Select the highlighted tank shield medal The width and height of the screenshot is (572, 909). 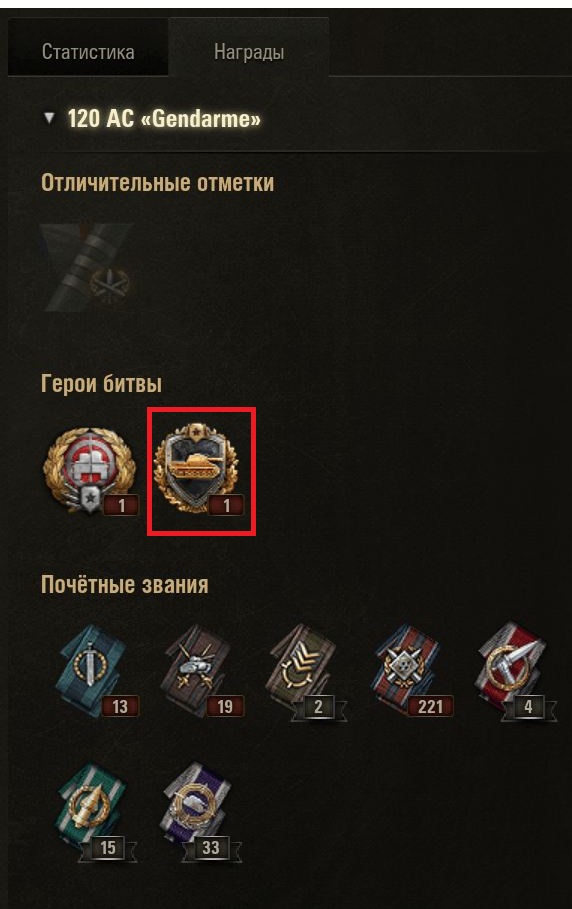(x=201, y=470)
